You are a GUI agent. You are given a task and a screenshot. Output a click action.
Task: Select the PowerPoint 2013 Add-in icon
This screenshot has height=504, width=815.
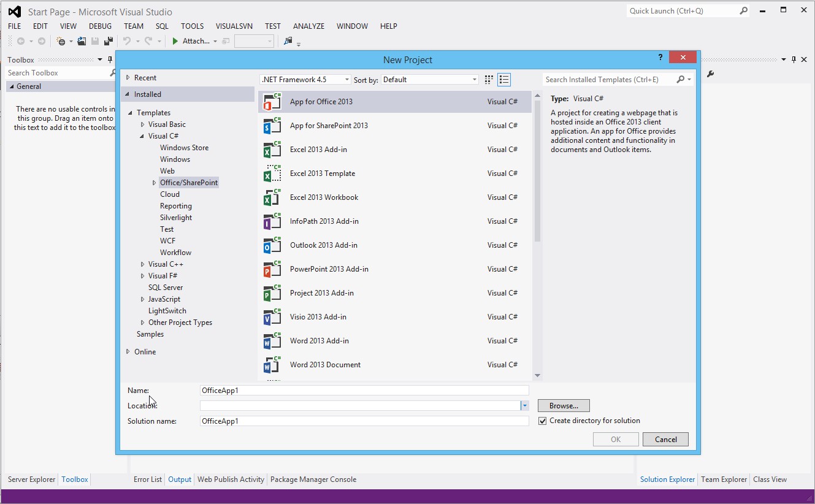point(272,269)
